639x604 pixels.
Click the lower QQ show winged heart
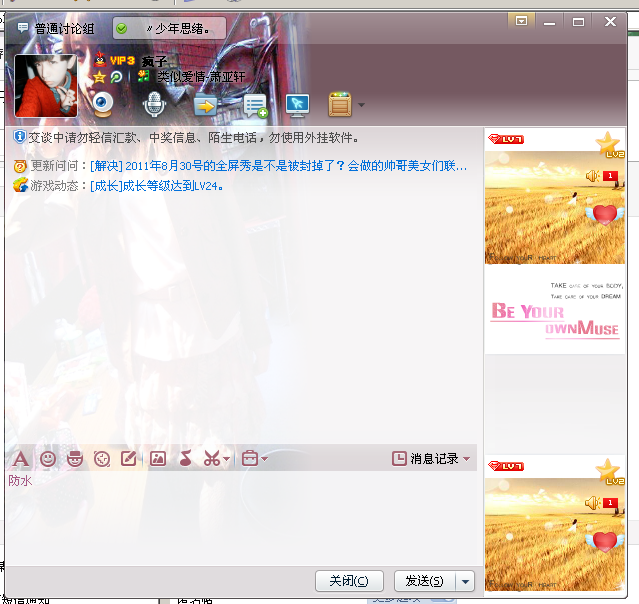(605, 542)
